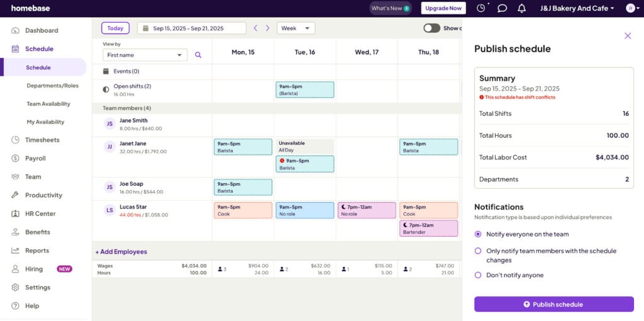Click the + Add Employees link
Viewport: 644px width, 321px height.
point(121,252)
